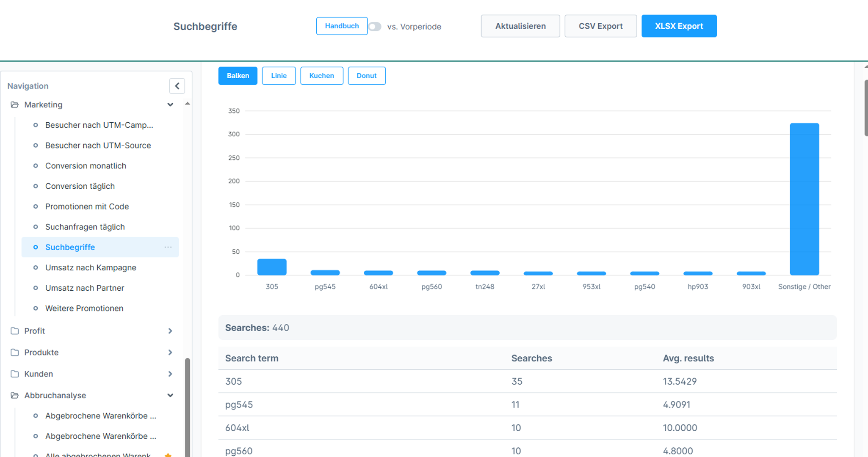This screenshot has height=457, width=868.
Task: Click the Abbruchanalyse folder icon
Action: click(x=15, y=396)
